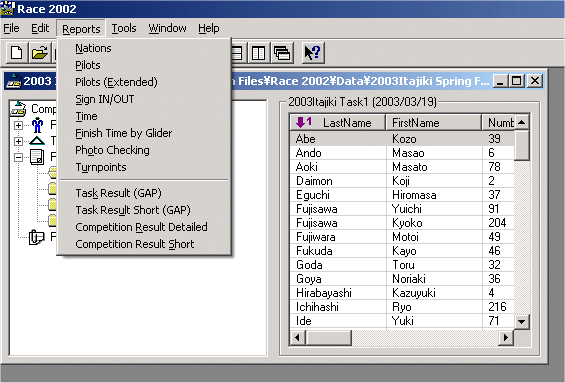Viewport: 565px width, 383px height.
Task: Choose Task Result Short (GAP)
Action: click(144, 210)
